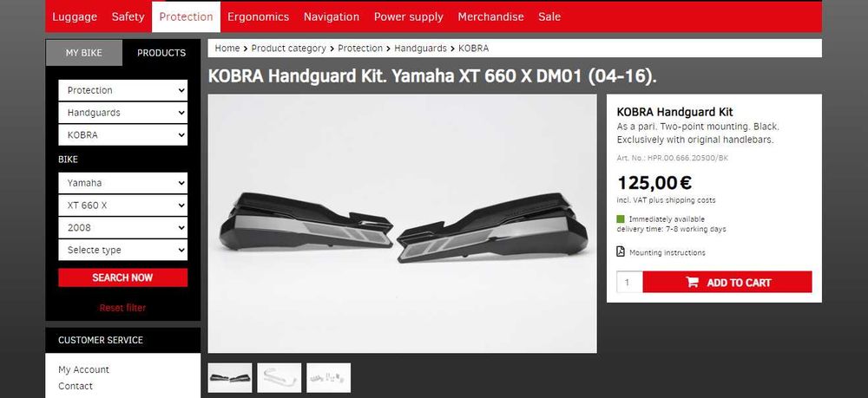
Task: Select a year from the 2008 dropdown
Action: [123, 228]
